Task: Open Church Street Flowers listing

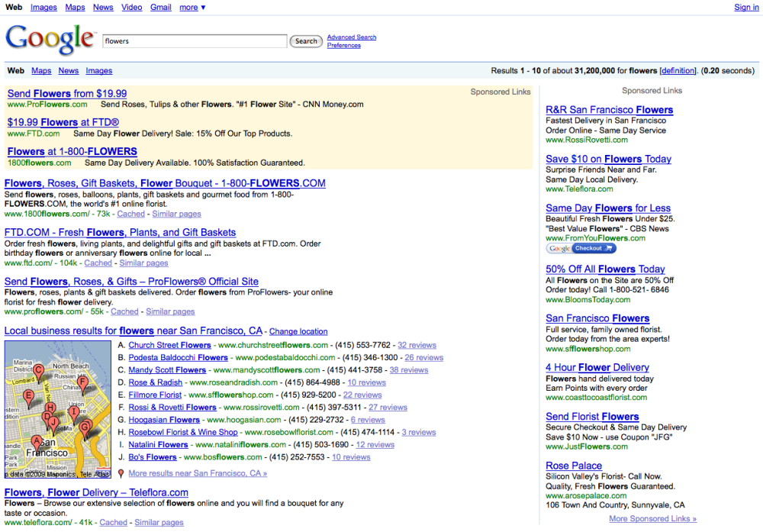Action: point(170,345)
